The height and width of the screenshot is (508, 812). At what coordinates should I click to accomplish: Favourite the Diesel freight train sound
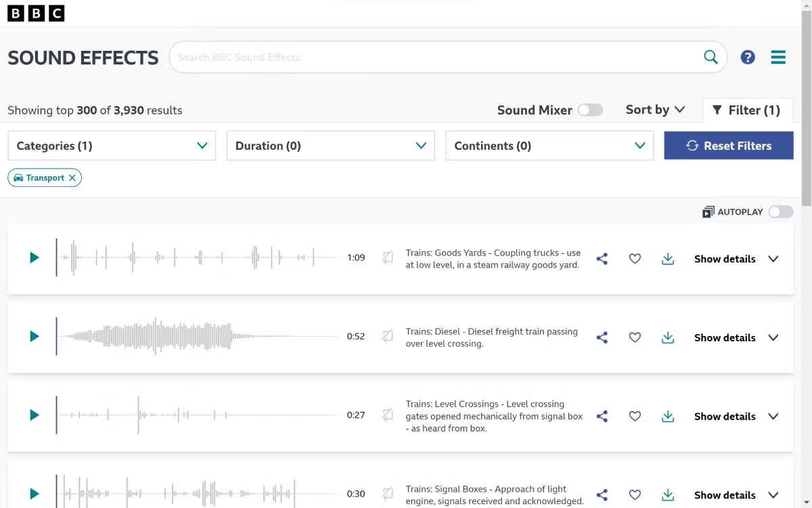635,337
